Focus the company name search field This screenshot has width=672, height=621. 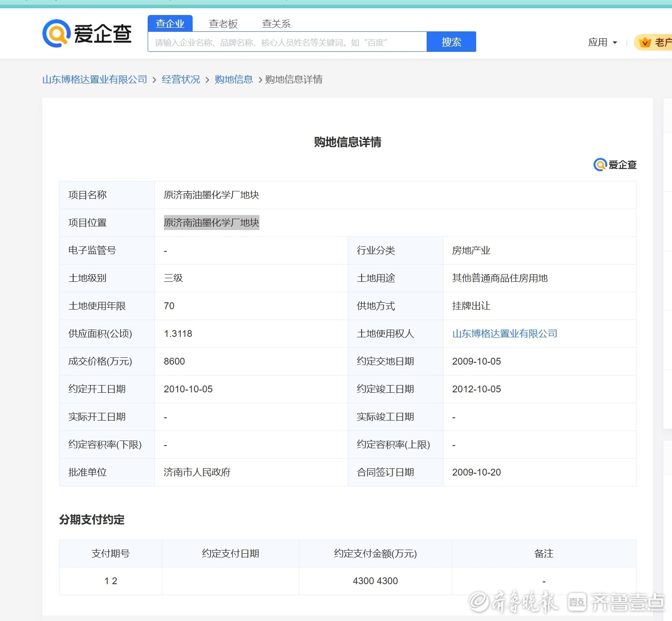point(287,42)
